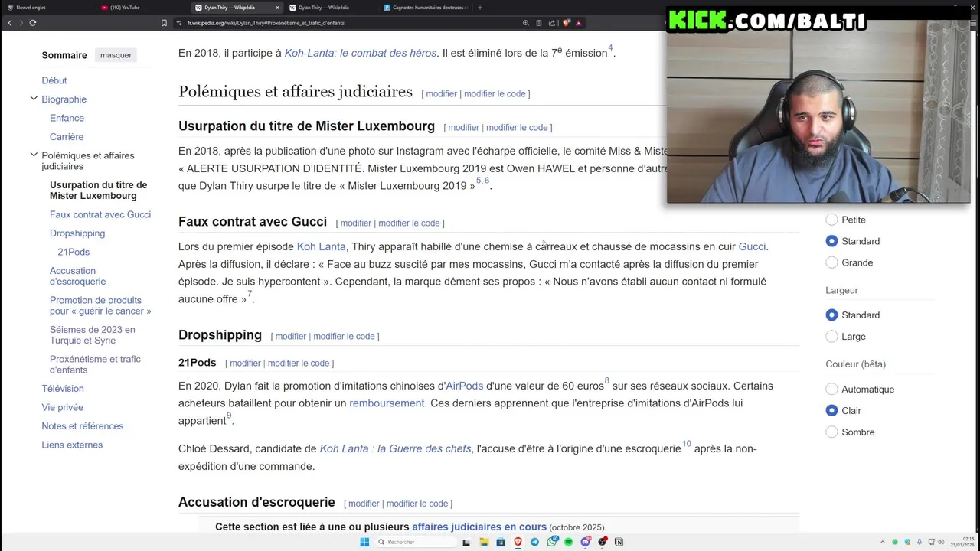The width and height of the screenshot is (980, 551).
Task: Select Grande text size
Action: click(832, 262)
